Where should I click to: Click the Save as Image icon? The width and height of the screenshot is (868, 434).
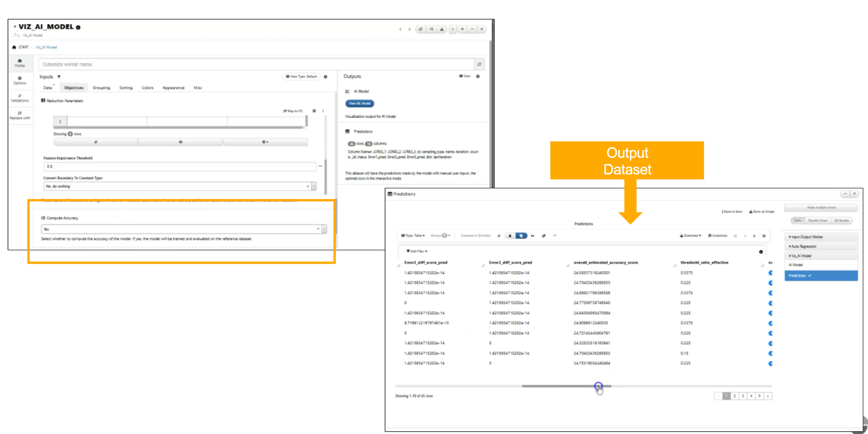pyautogui.click(x=751, y=212)
